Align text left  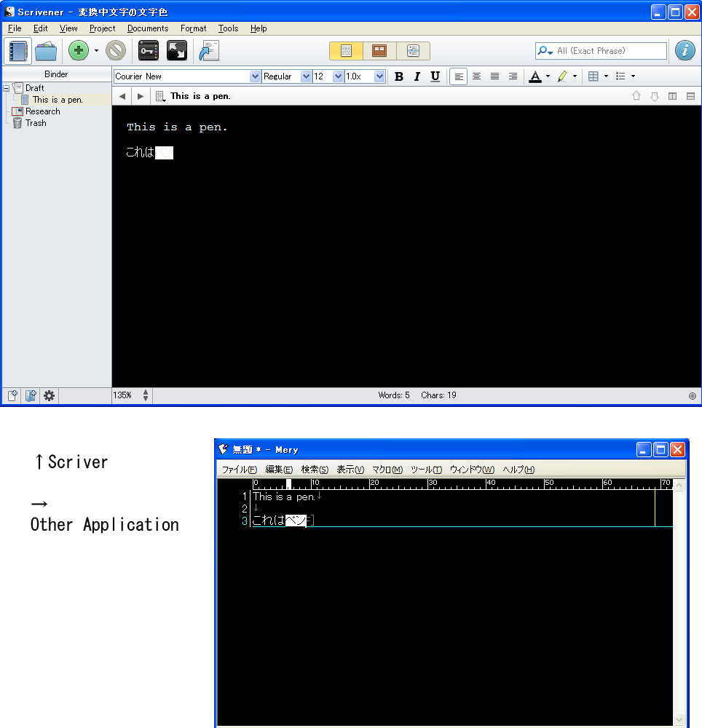(458, 76)
